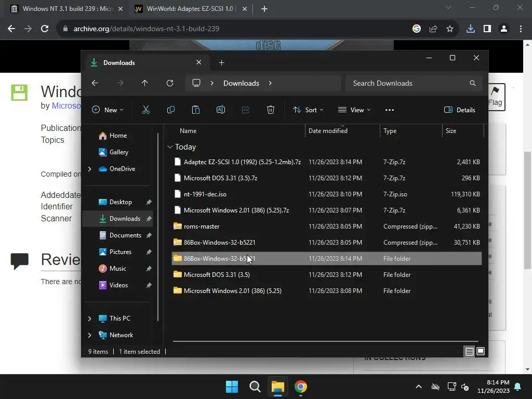Switch to the Windows NT 3.1 build 239 tab
This screenshot has height=399, width=532.
(x=67, y=9)
